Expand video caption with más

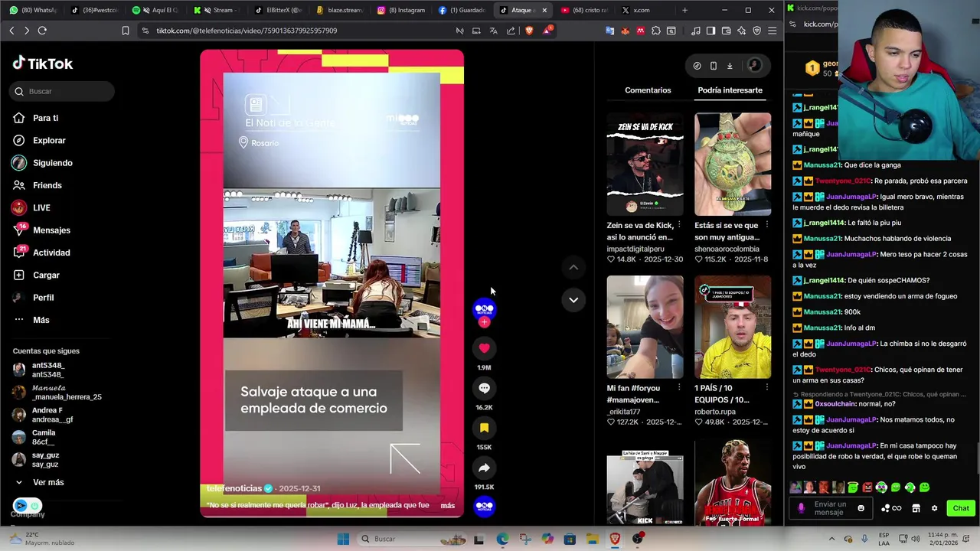448,505
